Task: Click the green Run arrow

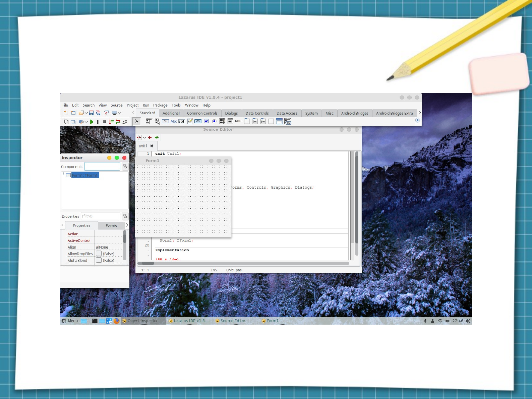Action: [92, 122]
